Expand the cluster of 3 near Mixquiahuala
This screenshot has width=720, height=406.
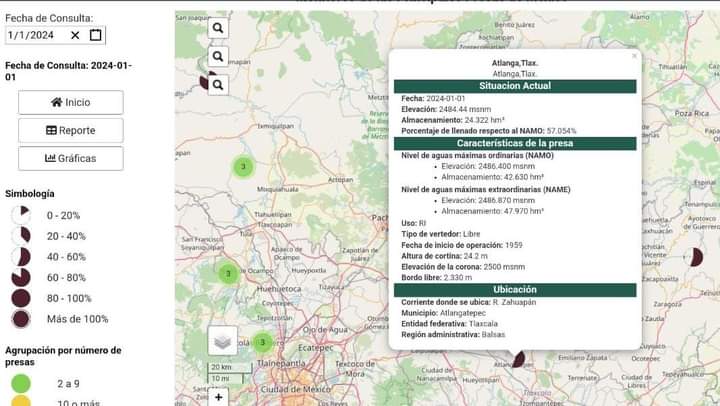(x=243, y=166)
